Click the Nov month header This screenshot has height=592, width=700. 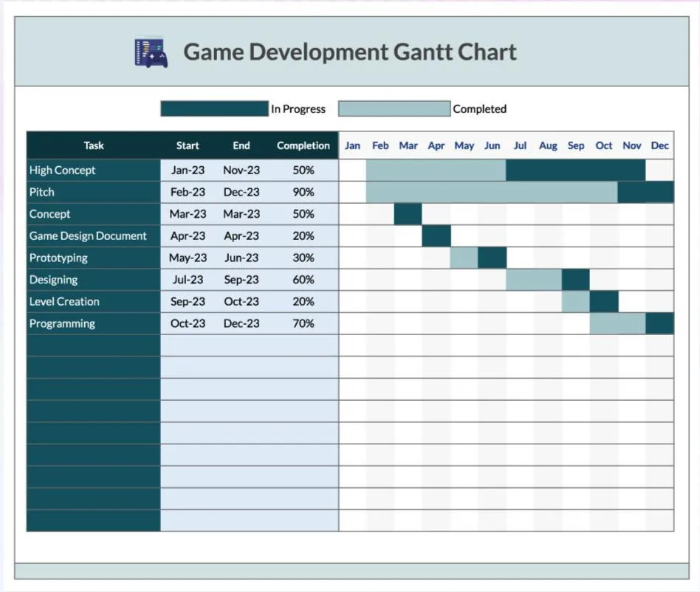coord(631,145)
